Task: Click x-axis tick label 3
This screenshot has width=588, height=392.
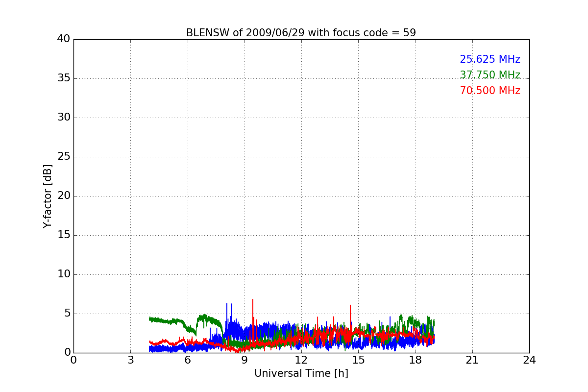Action: (x=130, y=360)
